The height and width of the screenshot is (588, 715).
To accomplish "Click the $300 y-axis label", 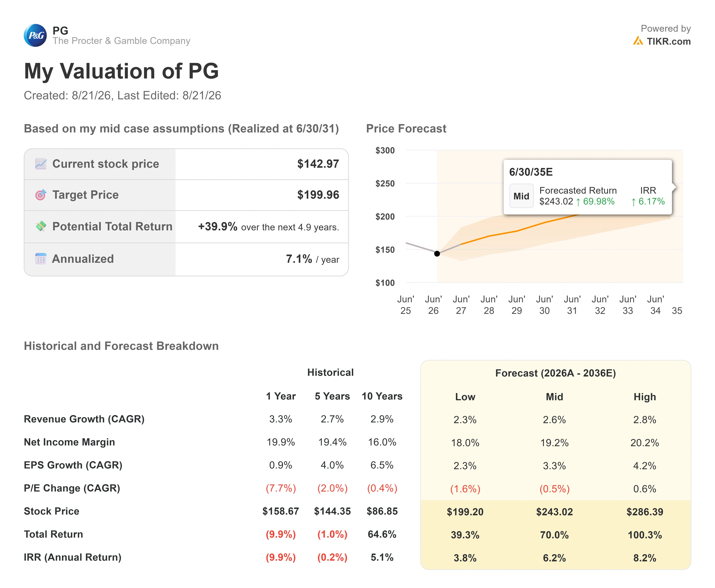I will tap(385, 150).
